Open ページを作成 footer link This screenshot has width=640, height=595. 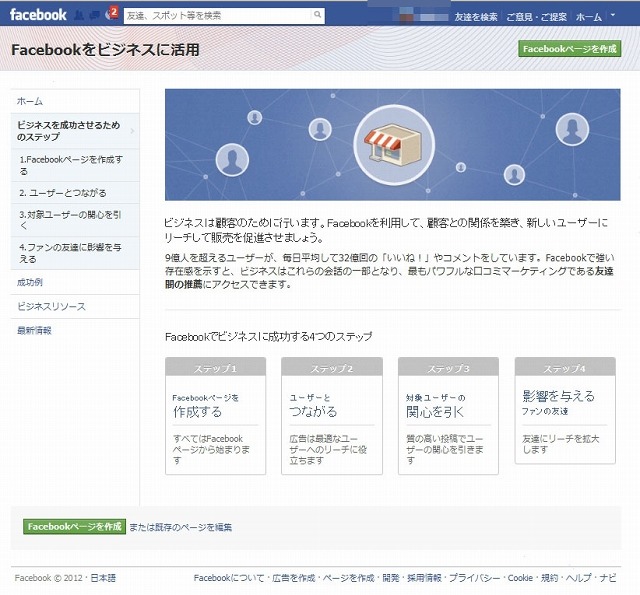tap(349, 578)
